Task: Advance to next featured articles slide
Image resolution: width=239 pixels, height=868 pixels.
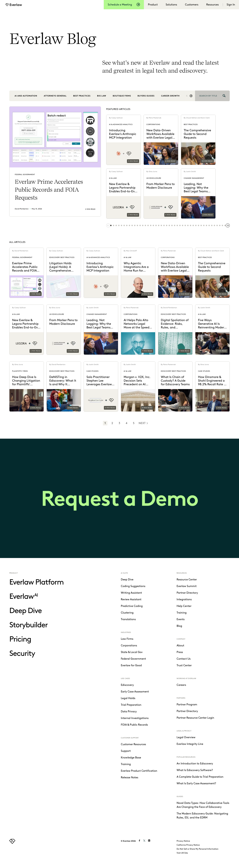Action: (228, 225)
